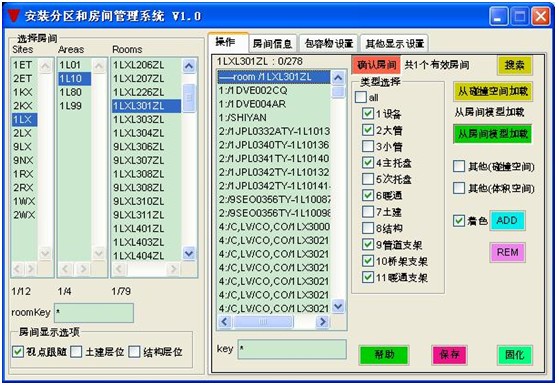Image resolution: width=559 pixels, height=386 pixels.
Task: Select '2:/1JPL0340TY-1L10136' in contents list
Action: pyautogui.click(x=274, y=145)
